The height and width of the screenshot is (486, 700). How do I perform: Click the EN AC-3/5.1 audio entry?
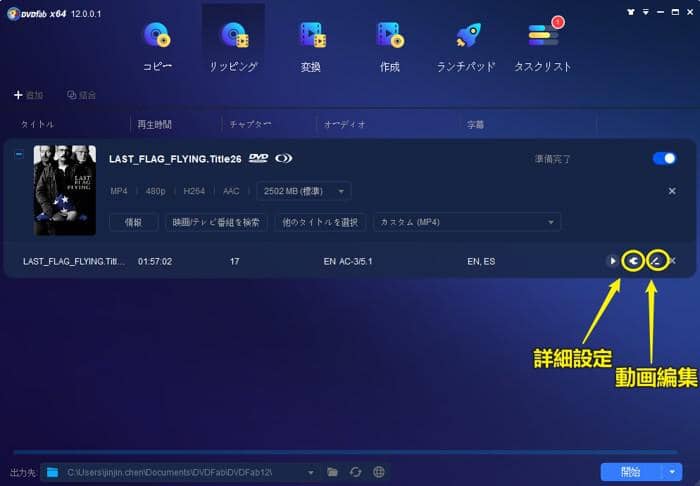click(x=348, y=262)
